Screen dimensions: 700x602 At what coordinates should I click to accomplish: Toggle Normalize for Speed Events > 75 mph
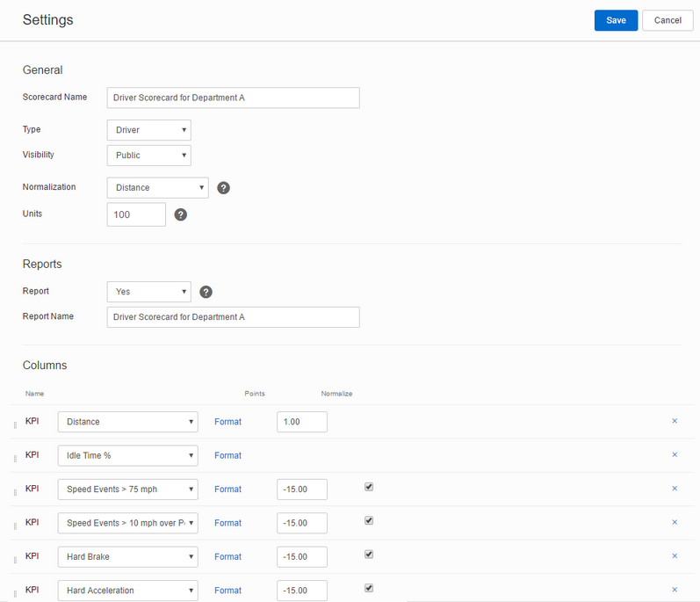(x=369, y=487)
